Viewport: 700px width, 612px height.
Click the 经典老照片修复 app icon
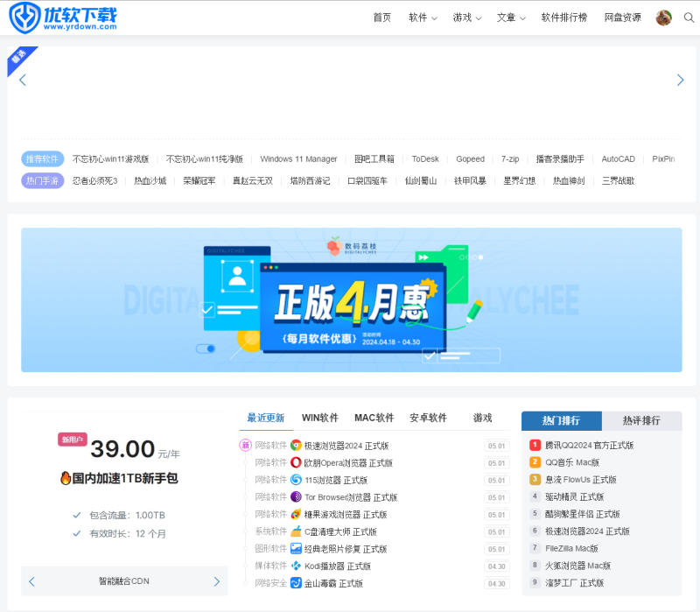[x=296, y=549]
